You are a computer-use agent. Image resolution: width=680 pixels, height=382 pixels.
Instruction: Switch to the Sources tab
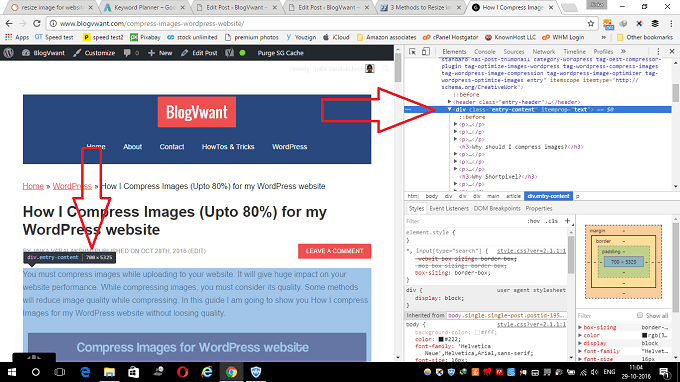(514, 52)
